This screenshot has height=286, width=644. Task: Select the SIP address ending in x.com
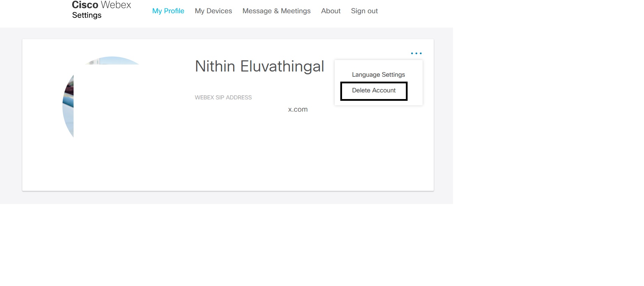click(x=297, y=110)
